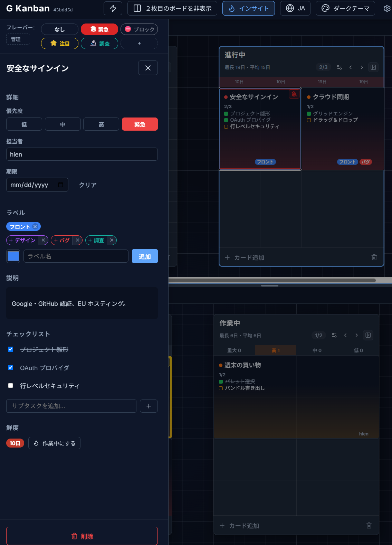The height and width of the screenshot is (545, 392).
Task: Clear the due date with クリア
Action: [x=88, y=185]
